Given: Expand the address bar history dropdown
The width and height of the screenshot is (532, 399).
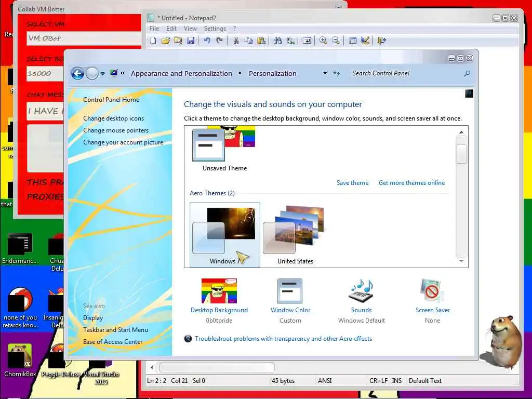Looking at the screenshot, I should (x=325, y=73).
